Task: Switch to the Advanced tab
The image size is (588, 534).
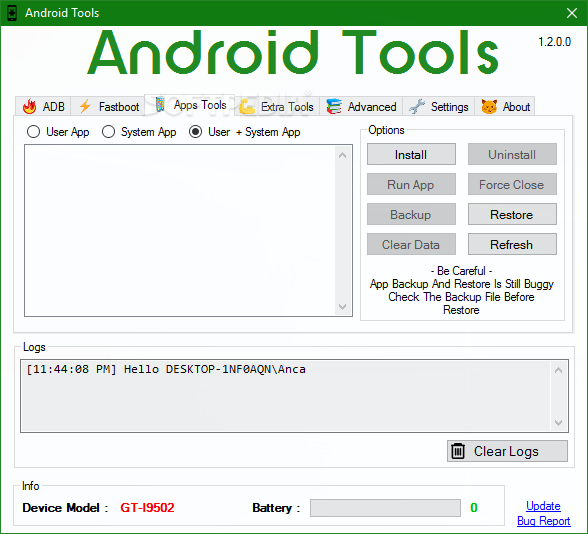Action: click(361, 106)
